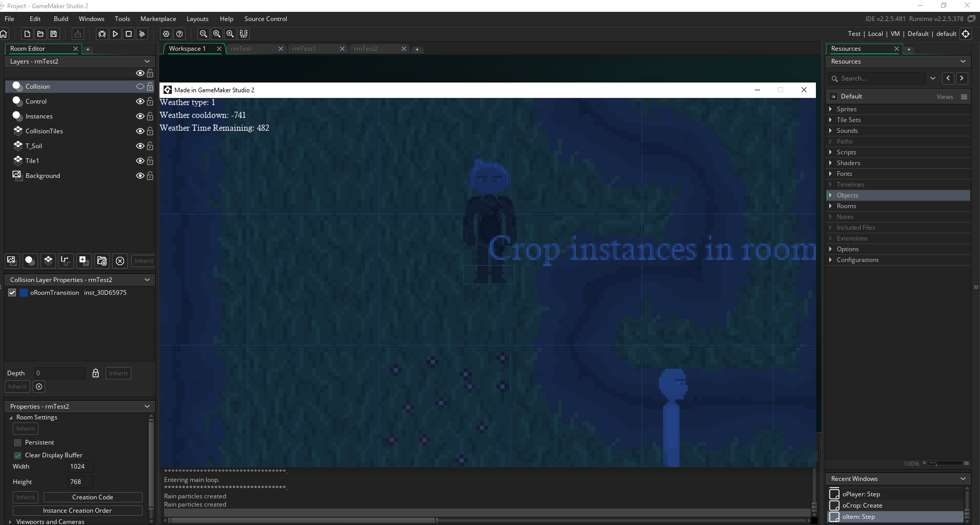The image size is (980, 525).
Task: Create a new layer folder
Action: tap(102, 260)
